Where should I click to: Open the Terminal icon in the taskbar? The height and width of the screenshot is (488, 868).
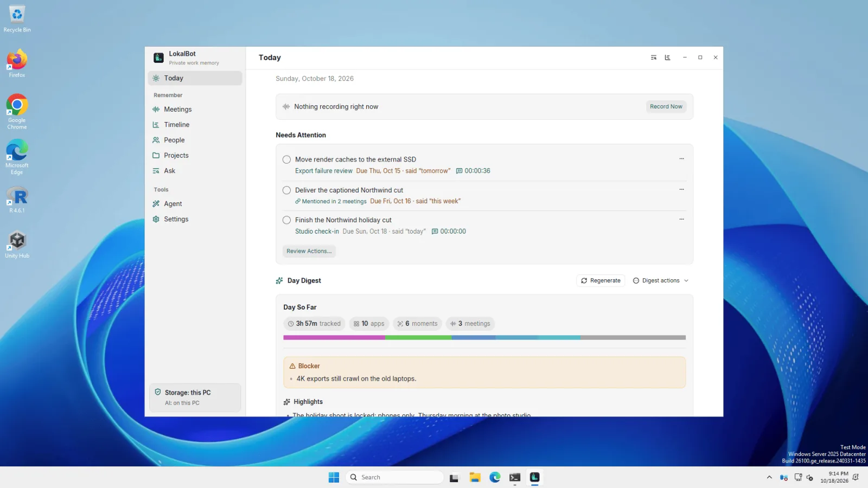tap(515, 477)
